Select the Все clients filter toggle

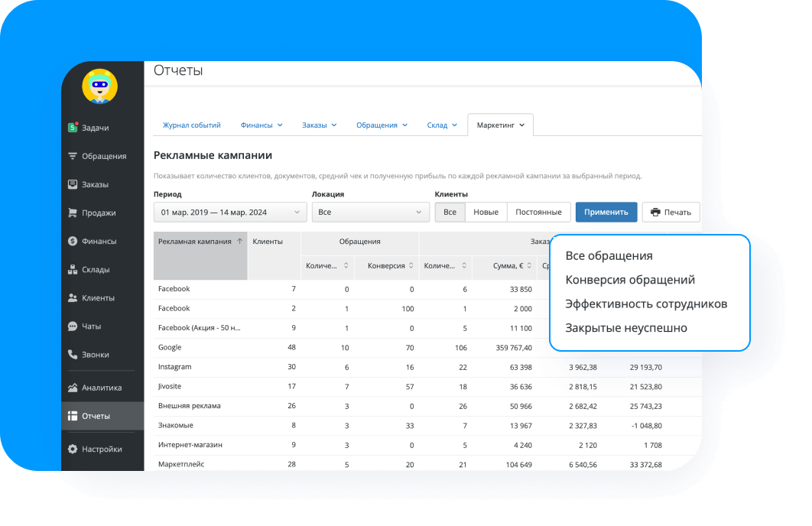click(x=450, y=213)
